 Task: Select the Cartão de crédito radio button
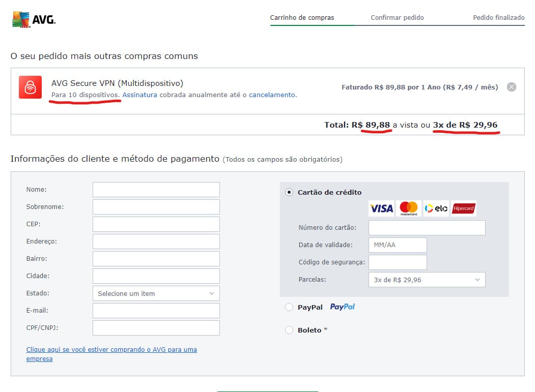[289, 192]
